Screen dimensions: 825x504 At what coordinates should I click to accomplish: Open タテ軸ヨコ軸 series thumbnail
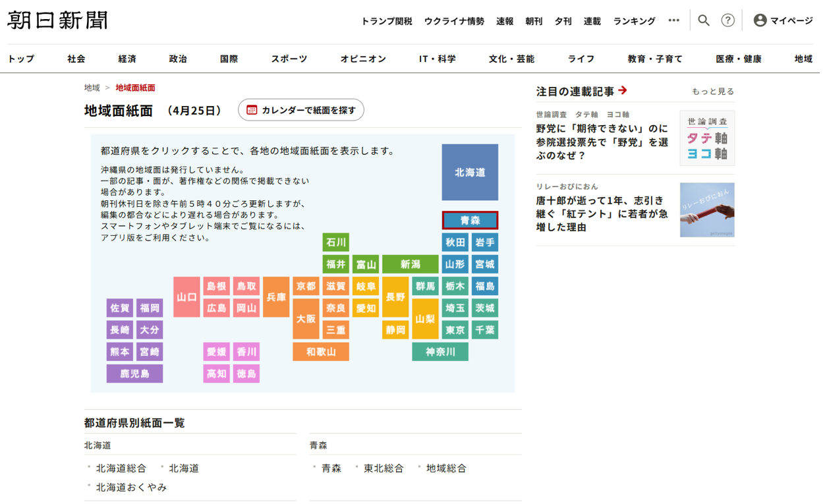711,139
